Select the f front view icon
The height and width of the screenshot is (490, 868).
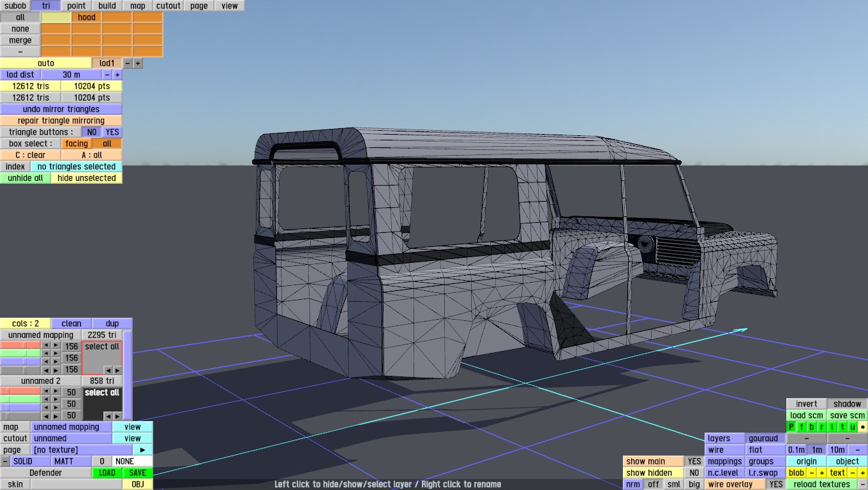click(802, 427)
